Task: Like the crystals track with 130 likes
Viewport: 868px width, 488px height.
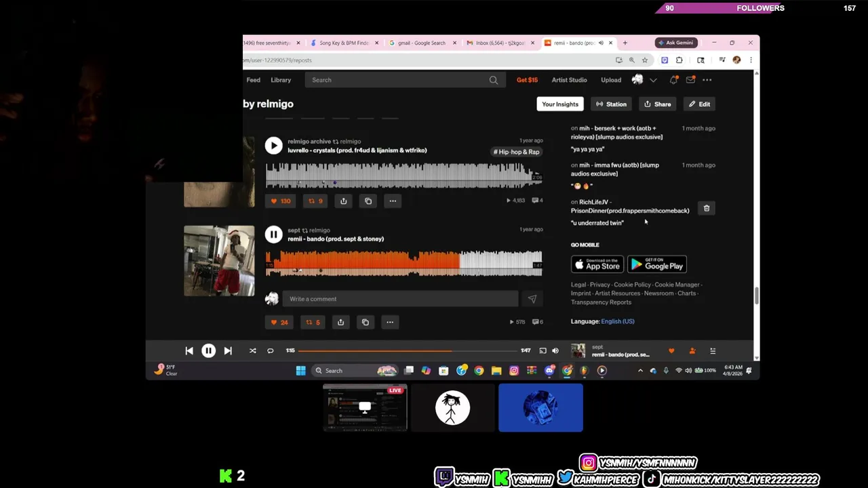Action: click(281, 201)
